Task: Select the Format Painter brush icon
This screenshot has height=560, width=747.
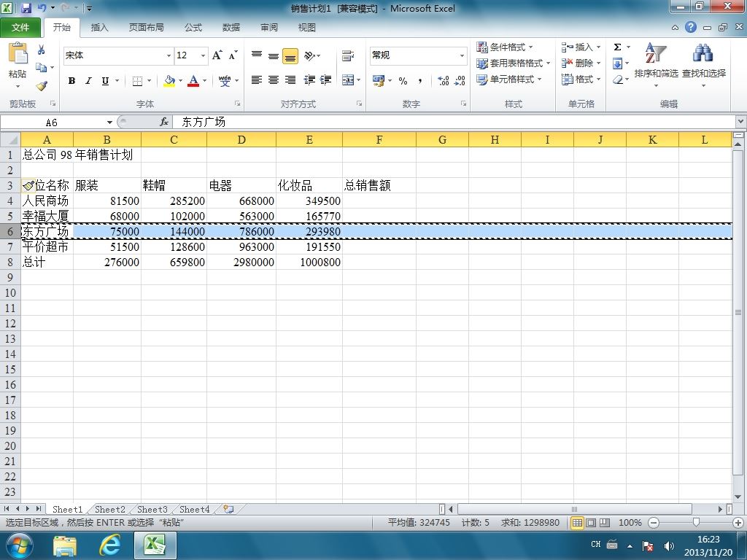Action: click(42, 86)
